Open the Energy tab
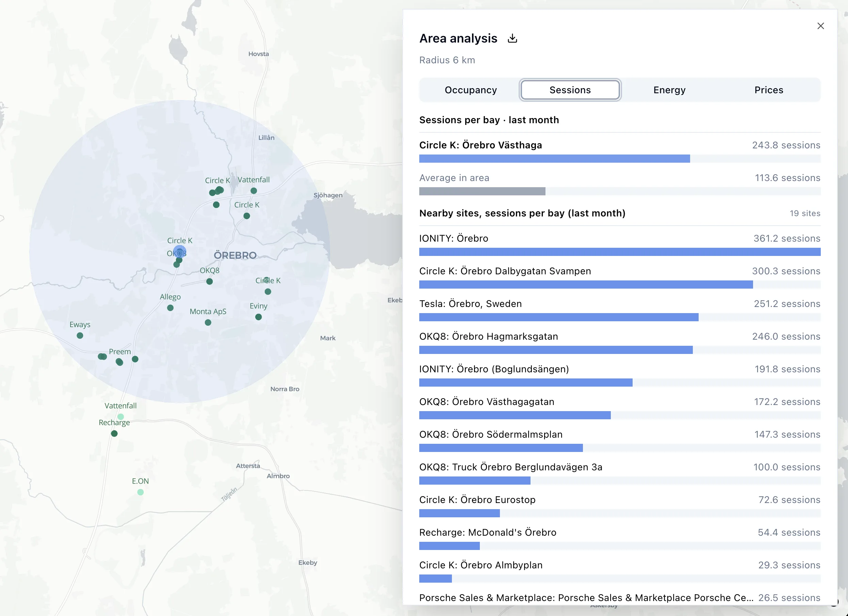848x616 pixels. tap(669, 90)
